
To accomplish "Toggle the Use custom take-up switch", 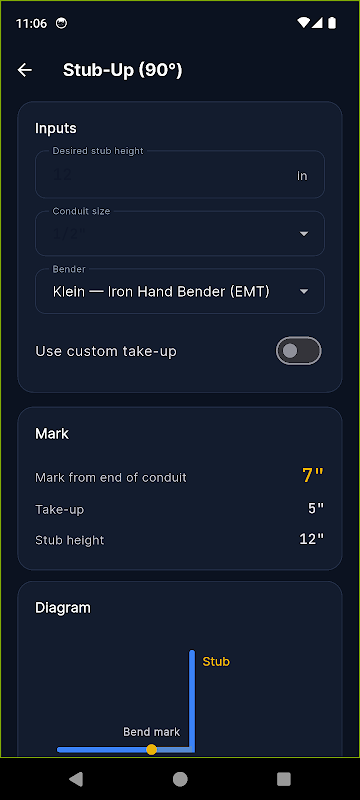I will (299, 351).
